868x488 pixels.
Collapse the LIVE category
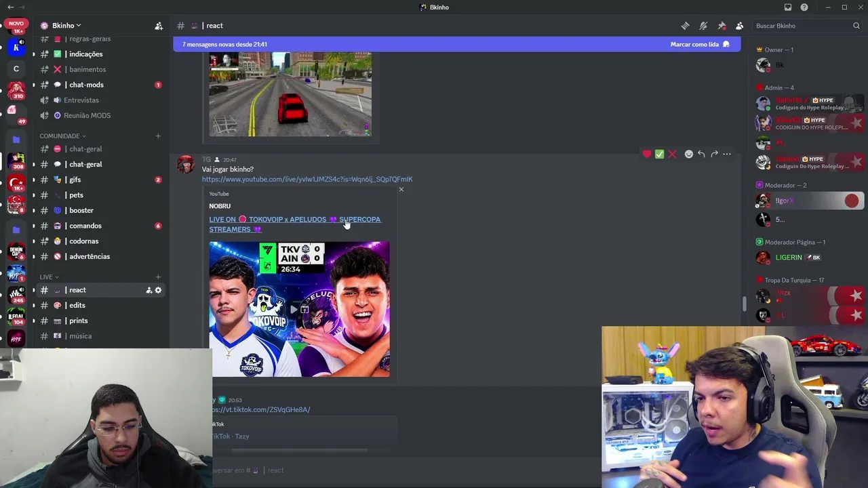tap(49, 277)
